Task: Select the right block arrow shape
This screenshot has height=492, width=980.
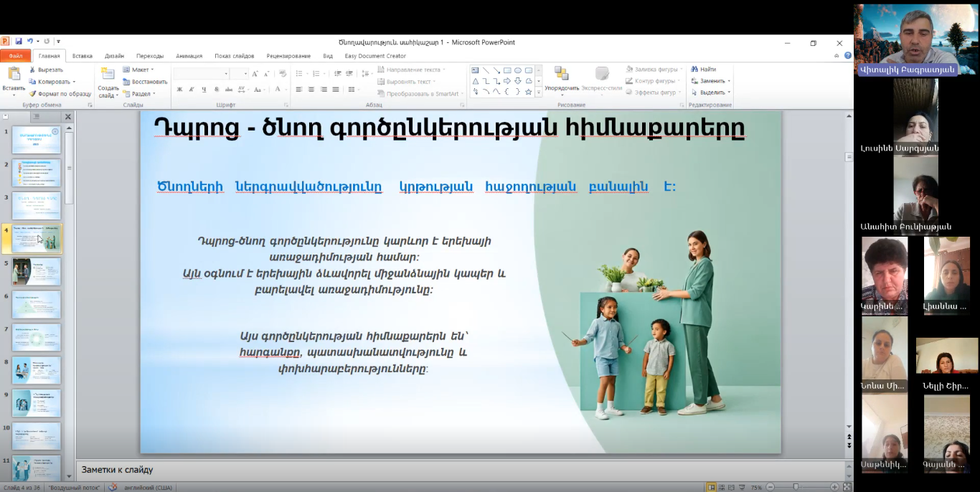Action: 507,81
